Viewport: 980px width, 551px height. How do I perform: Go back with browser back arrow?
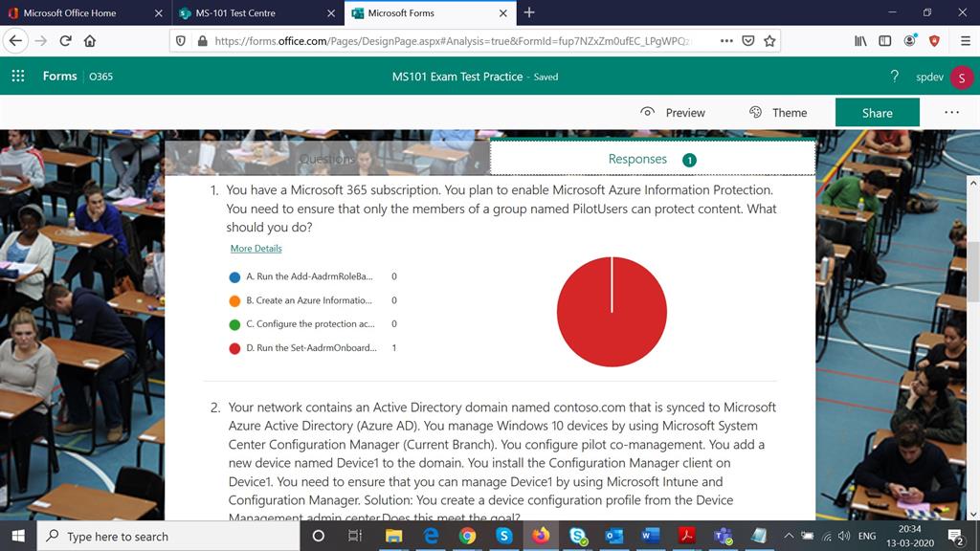15,40
